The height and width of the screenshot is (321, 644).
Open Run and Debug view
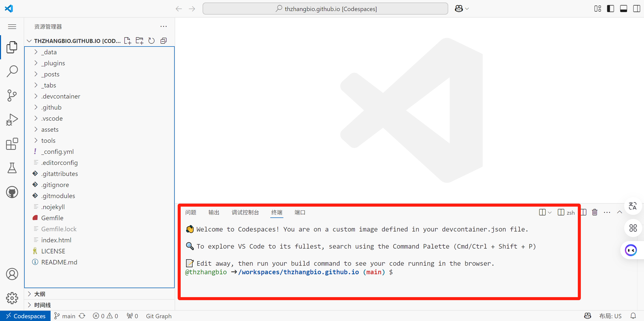click(x=12, y=120)
